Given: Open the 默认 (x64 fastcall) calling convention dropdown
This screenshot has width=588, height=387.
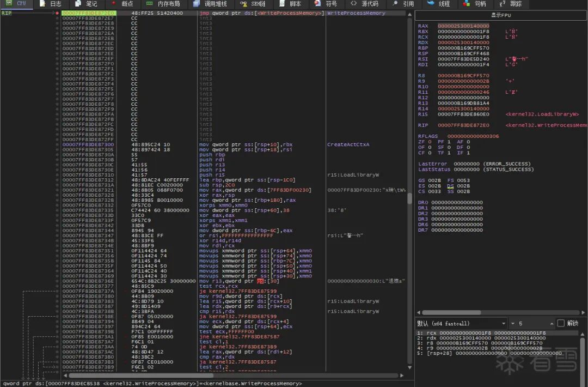Looking at the screenshot, I should [x=462, y=323].
